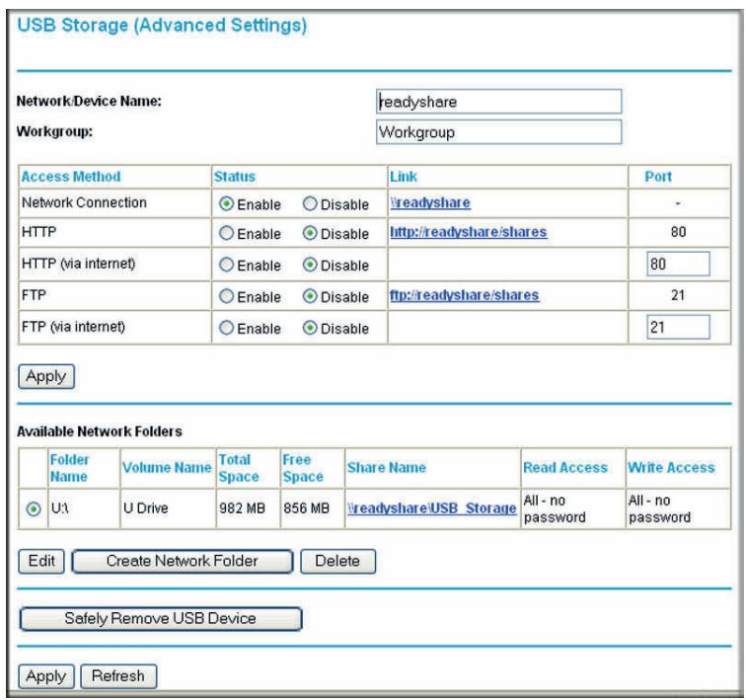Select Disable for HTTP row

point(310,233)
